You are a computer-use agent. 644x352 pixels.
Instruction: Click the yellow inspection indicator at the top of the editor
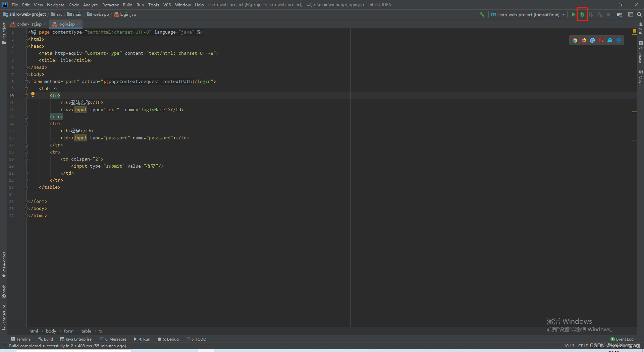pos(634,31)
